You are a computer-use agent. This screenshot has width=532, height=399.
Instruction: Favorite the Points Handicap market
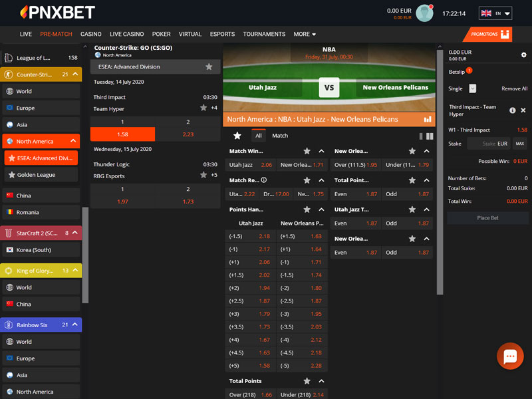tap(307, 209)
